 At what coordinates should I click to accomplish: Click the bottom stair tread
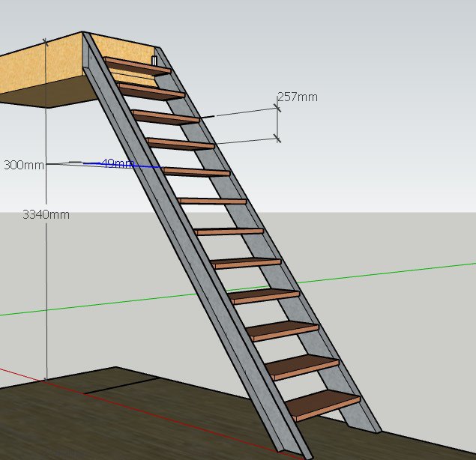tap(324, 404)
